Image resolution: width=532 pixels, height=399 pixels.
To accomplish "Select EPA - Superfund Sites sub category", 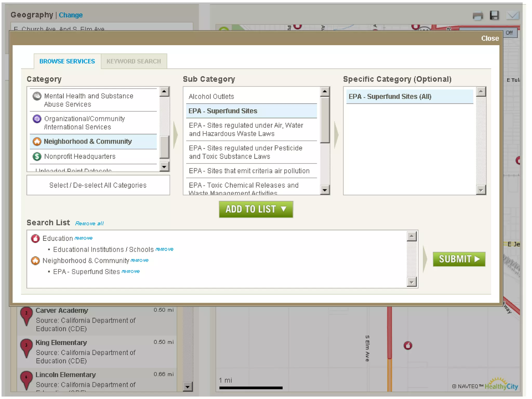I will pos(251,111).
